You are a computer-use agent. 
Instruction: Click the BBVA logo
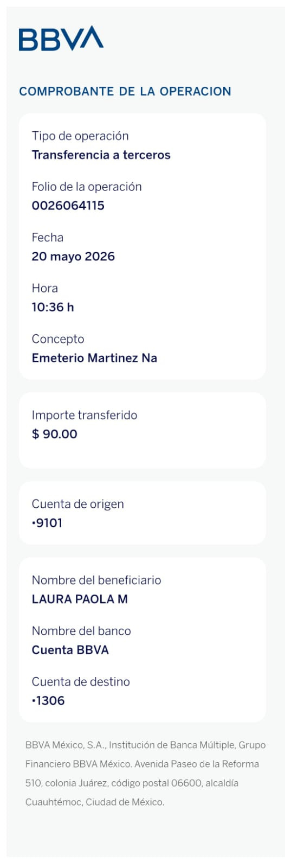click(61, 39)
